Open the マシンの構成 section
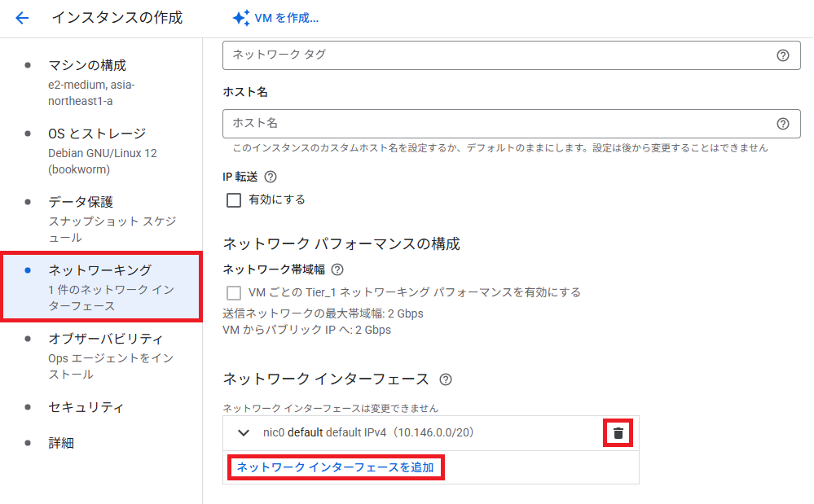814x504 pixels. pos(87,65)
